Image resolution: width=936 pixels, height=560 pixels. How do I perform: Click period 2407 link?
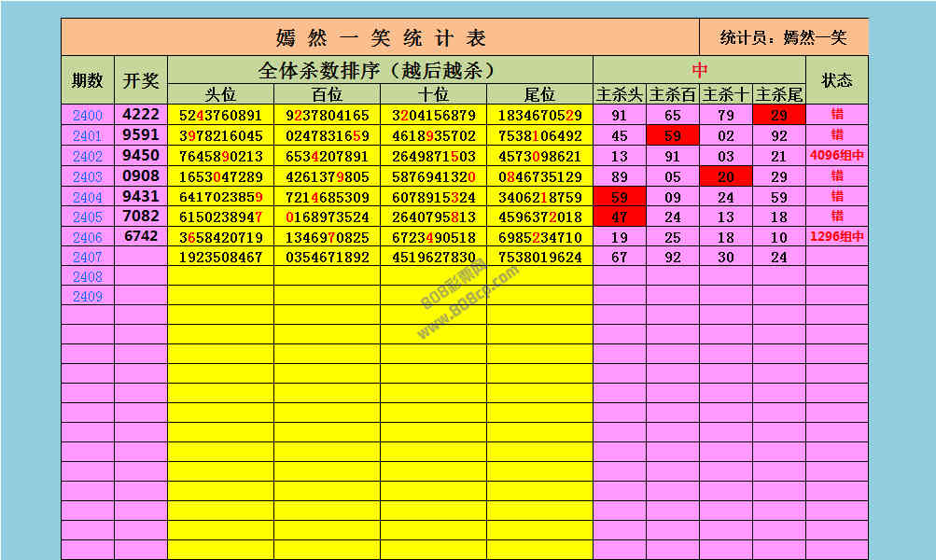(88, 257)
